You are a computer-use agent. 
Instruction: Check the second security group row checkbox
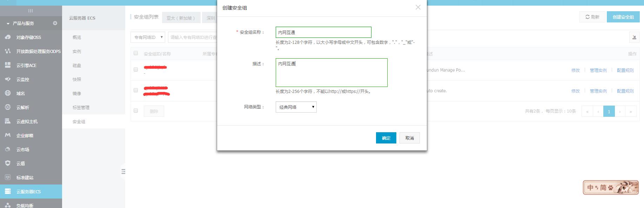[136, 90]
